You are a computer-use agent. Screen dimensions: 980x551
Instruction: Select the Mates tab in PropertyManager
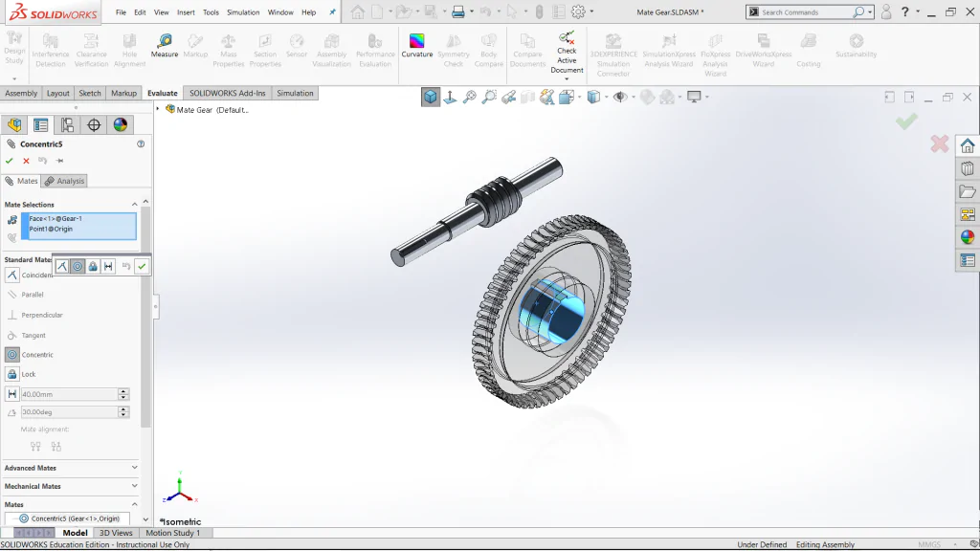tap(21, 181)
